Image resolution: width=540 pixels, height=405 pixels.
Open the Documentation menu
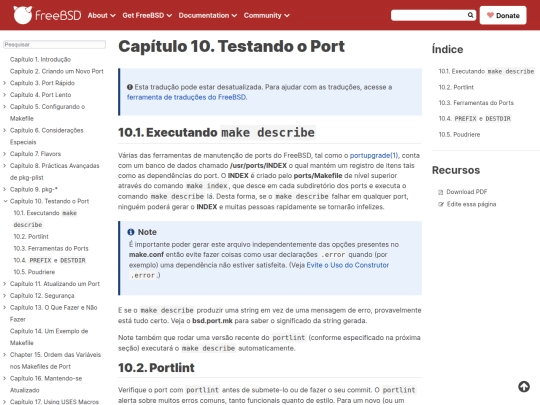click(x=208, y=15)
